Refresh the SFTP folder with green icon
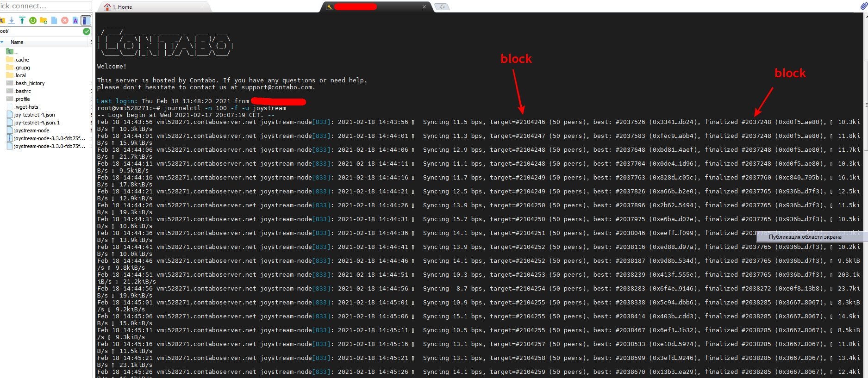 click(x=33, y=20)
